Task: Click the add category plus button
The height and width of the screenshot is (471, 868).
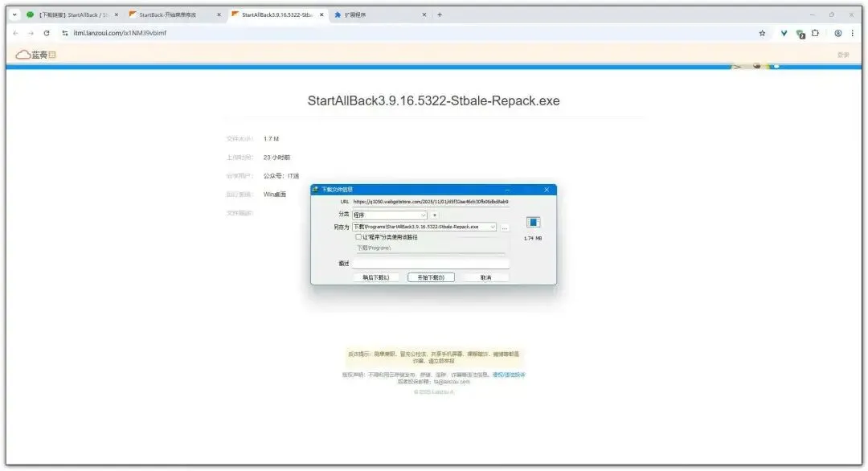Action: [x=435, y=215]
